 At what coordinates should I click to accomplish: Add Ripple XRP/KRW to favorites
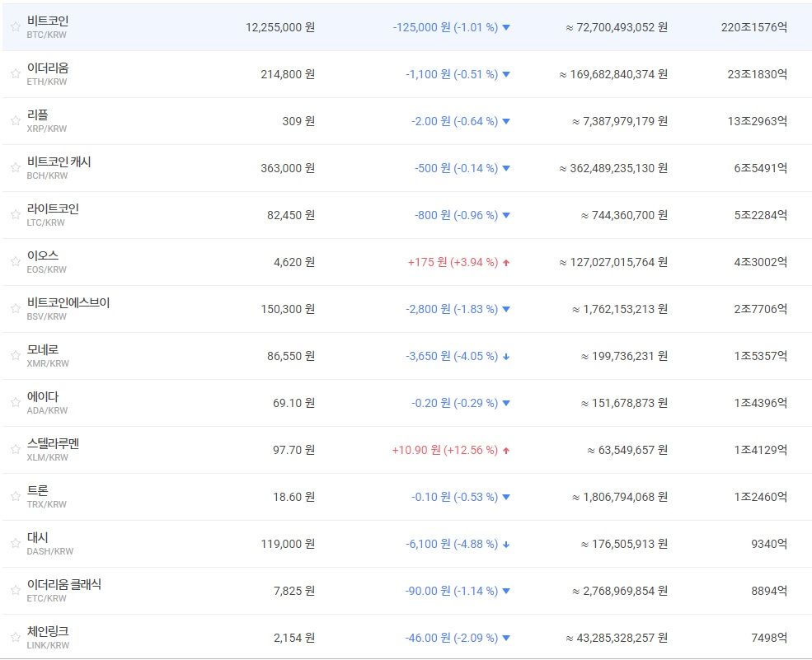15,120
